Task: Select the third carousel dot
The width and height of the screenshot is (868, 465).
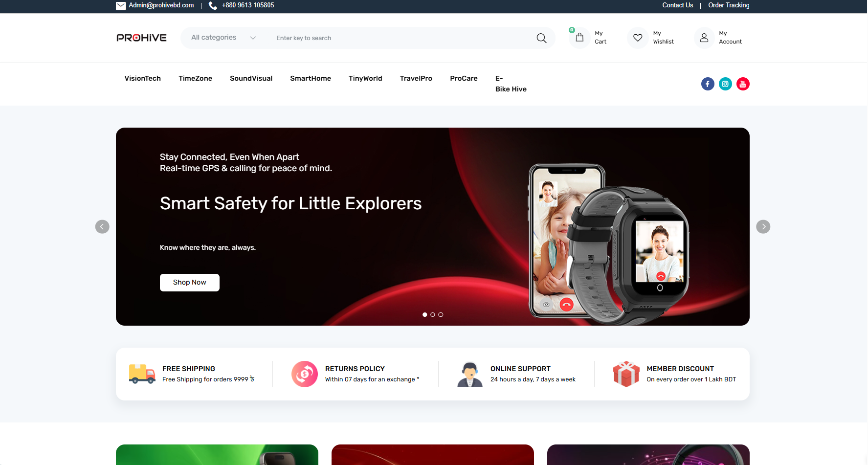Action: [x=441, y=315]
